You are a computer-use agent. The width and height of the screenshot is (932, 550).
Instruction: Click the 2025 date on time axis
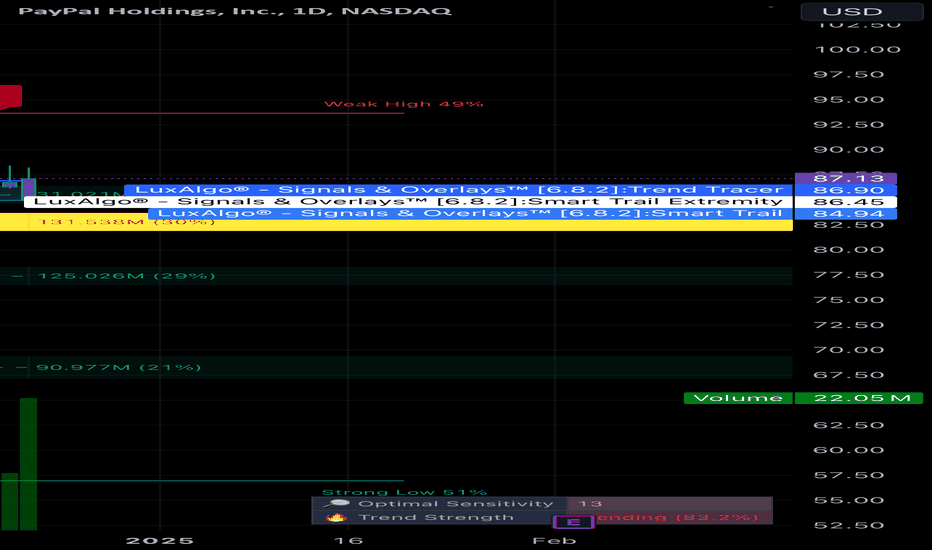160,540
